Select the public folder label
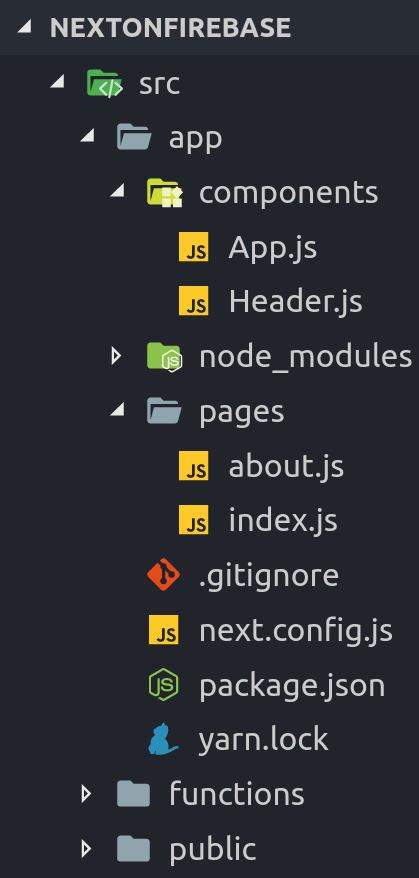This screenshot has height=878, width=419. (x=212, y=850)
